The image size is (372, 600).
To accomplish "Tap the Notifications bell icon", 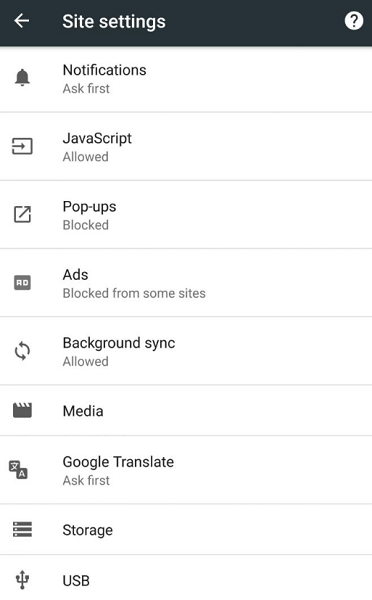I will pos(22,78).
